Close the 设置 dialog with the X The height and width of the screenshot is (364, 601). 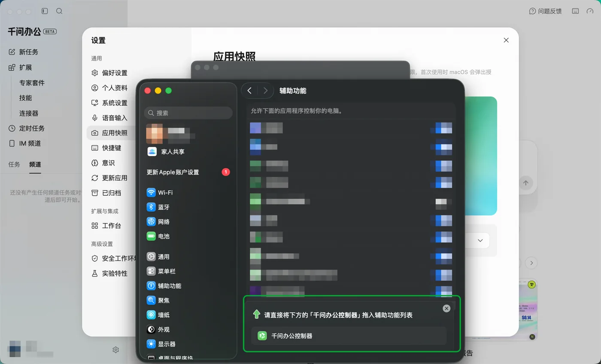(506, 40)
